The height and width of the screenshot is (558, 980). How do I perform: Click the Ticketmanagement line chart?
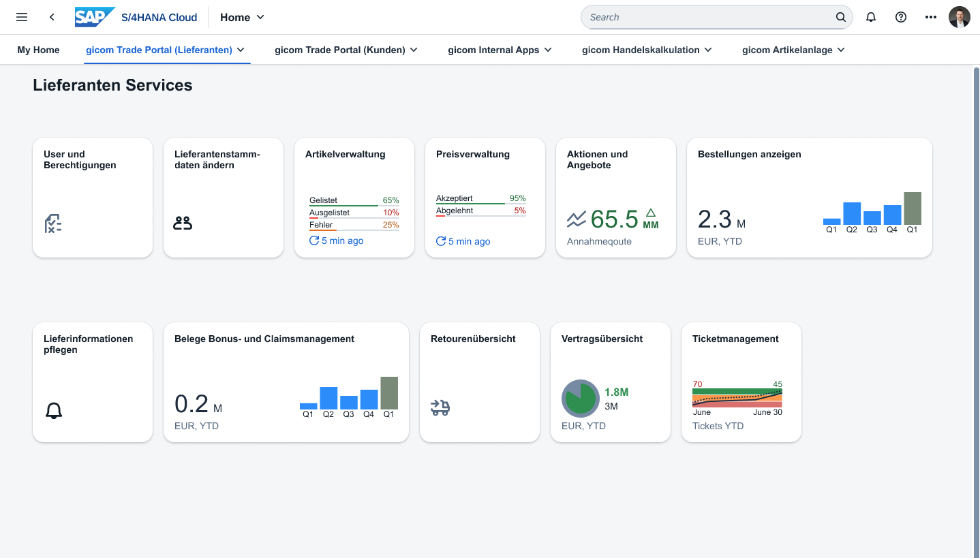pos(737,397)
